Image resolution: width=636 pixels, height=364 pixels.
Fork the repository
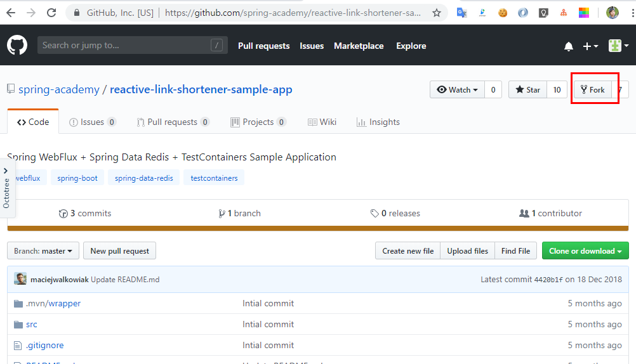[593, 90]
